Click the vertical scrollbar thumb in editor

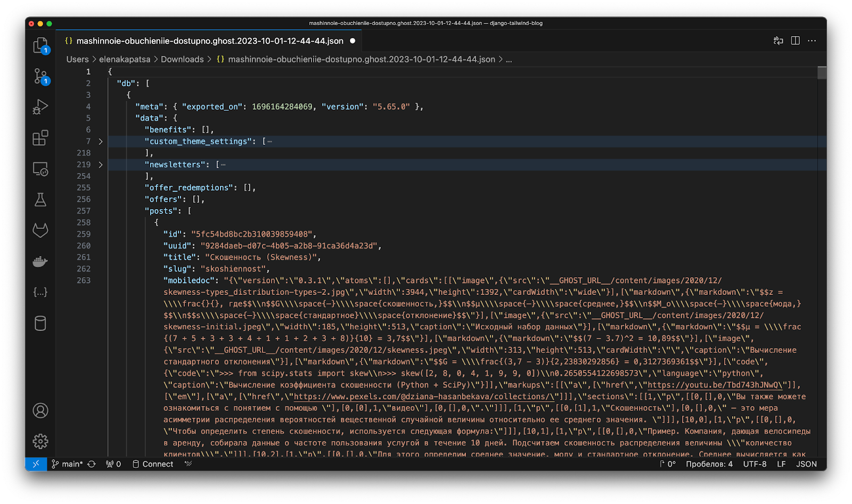coord(822,72)
